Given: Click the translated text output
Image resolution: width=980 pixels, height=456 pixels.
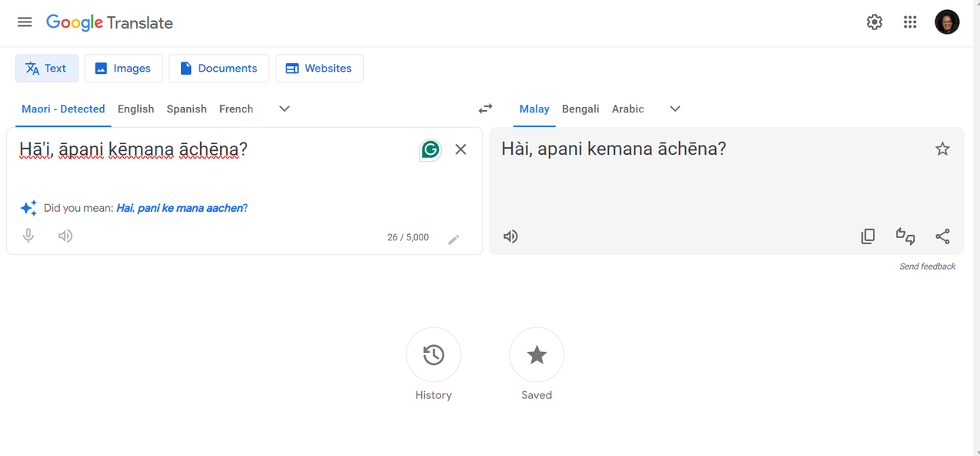Looking at the screenshot, I should tap(614, 149).
